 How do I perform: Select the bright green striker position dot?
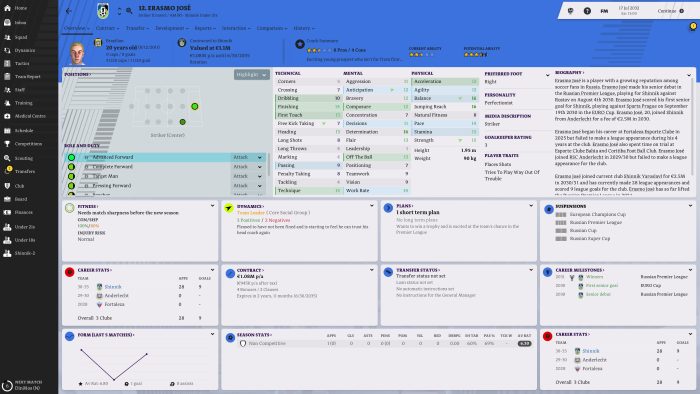(195, 106)
